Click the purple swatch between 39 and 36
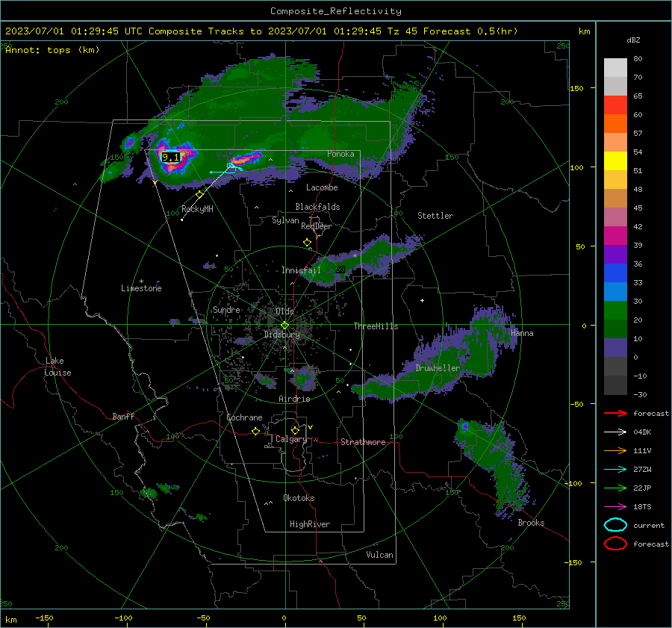Image resolution: width=672 pixels, height=628 pixels. pyautogui.click(x=615, y=254)
